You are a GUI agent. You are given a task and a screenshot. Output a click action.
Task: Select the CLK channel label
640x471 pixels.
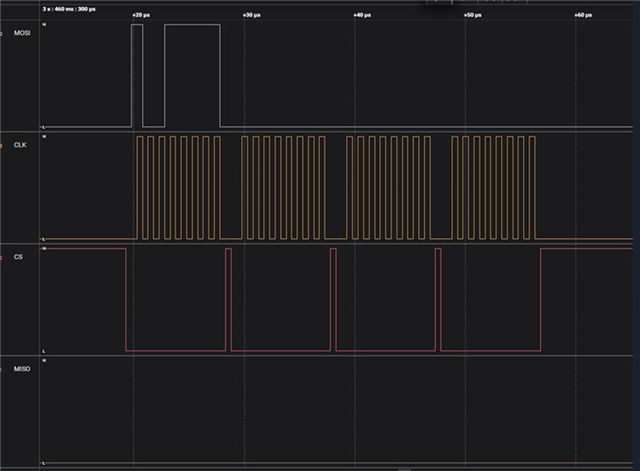click(20, 145)
